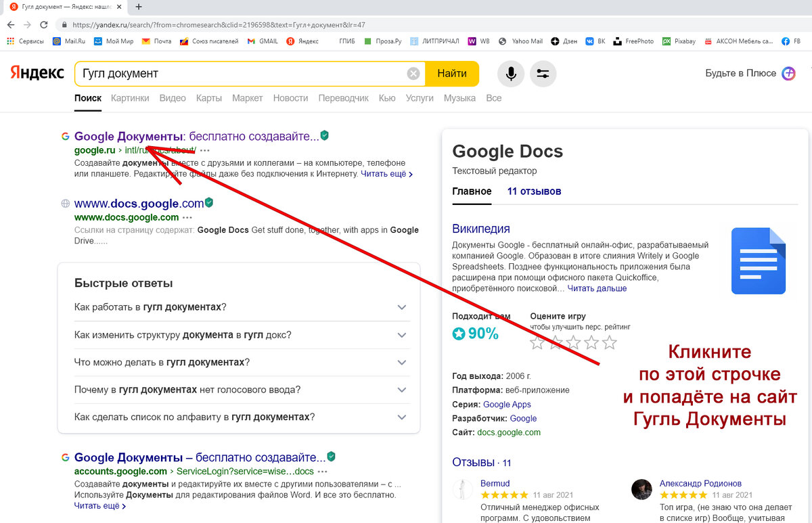
Task: Switch to the Услуги search tab
Action: point(420,98)
